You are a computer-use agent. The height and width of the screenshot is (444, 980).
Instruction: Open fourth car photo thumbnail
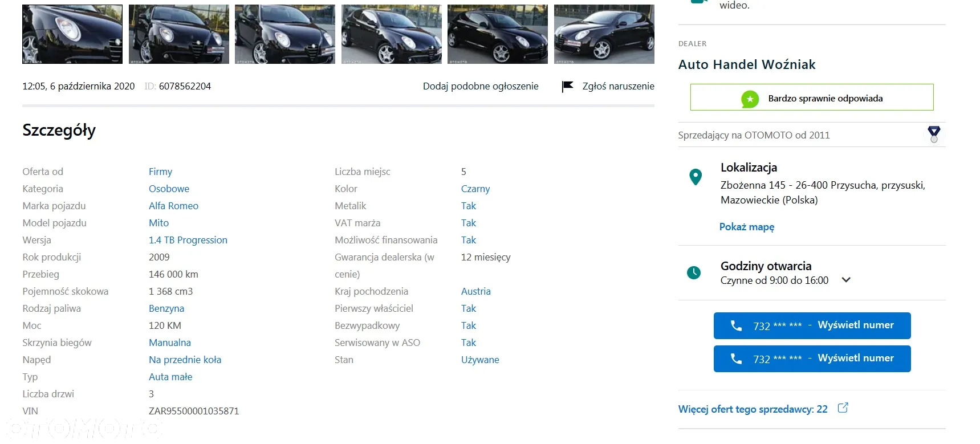(392, 34)
